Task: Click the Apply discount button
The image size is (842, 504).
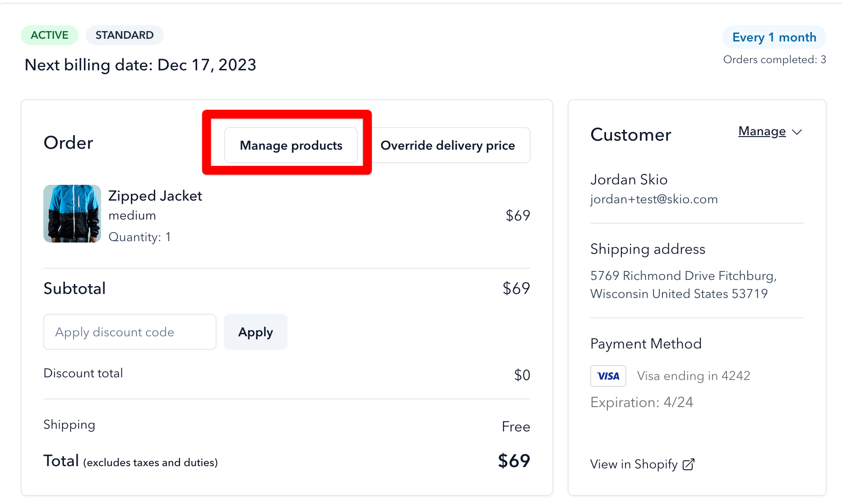Action: (x=255, y=332)
